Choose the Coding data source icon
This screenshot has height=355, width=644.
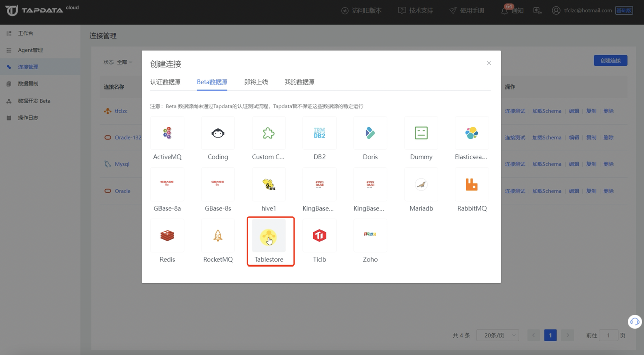pyautogui.click(x=218, y=133)
